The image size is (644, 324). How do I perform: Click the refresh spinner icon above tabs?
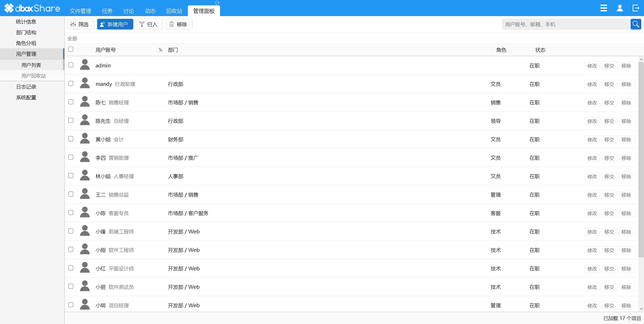217,3
